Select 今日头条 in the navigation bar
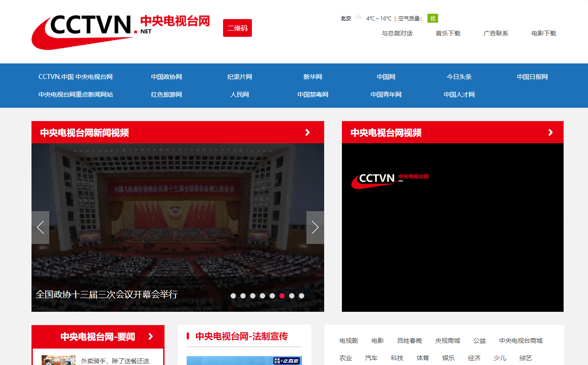Image resolution: width=588 pixels, height=365 pixels. click(x=459, y=77)
